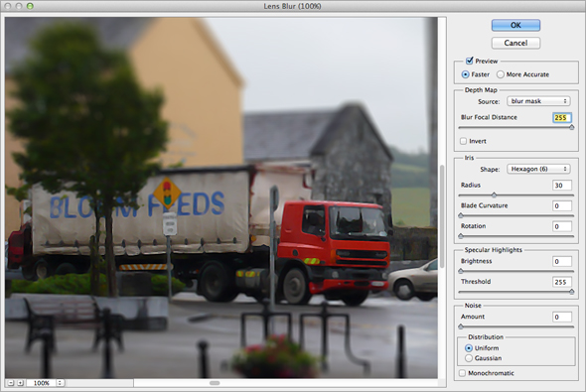Select the Faster radio button
Image resolution: width=586 pixels, height=392 pixels.
click(x=465, y=74)
